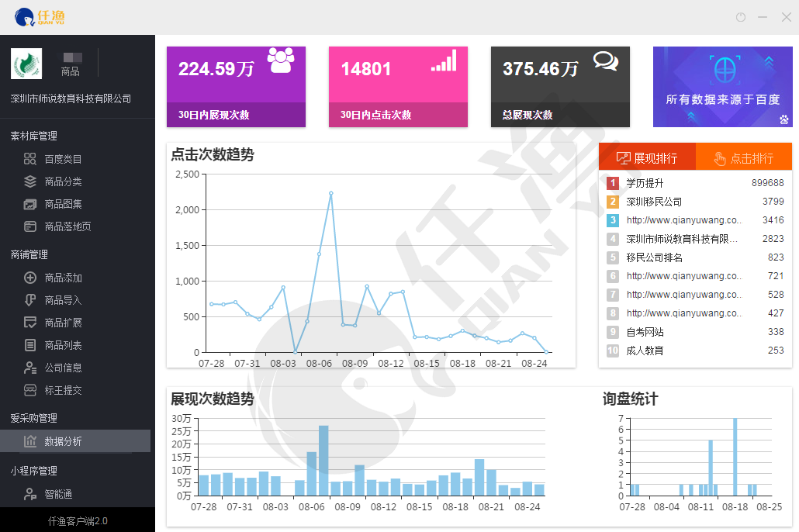
Task: Click chat bubbles icon on 总展现次数 card
Action: (605, 61)
